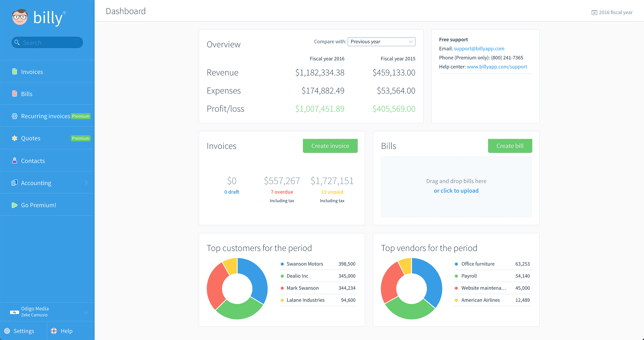Expand the Accounting submenu chevron
The width and height of the screenshot is (644, 340).
point(86,183)
